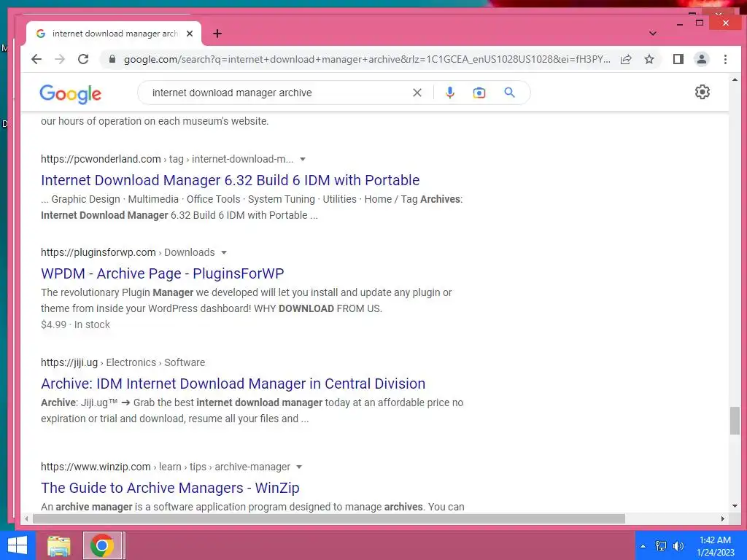Open the tab search chevron
747x560 pixels.
tap(653, 34)
